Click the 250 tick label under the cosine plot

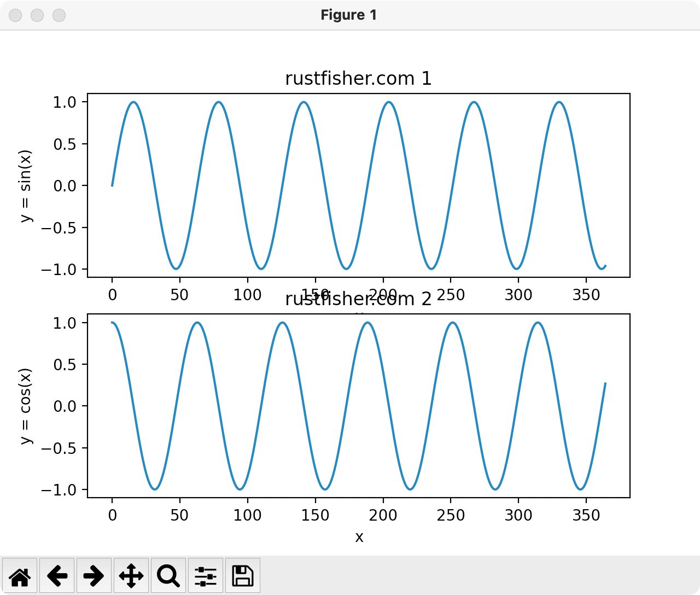(451, 515)
